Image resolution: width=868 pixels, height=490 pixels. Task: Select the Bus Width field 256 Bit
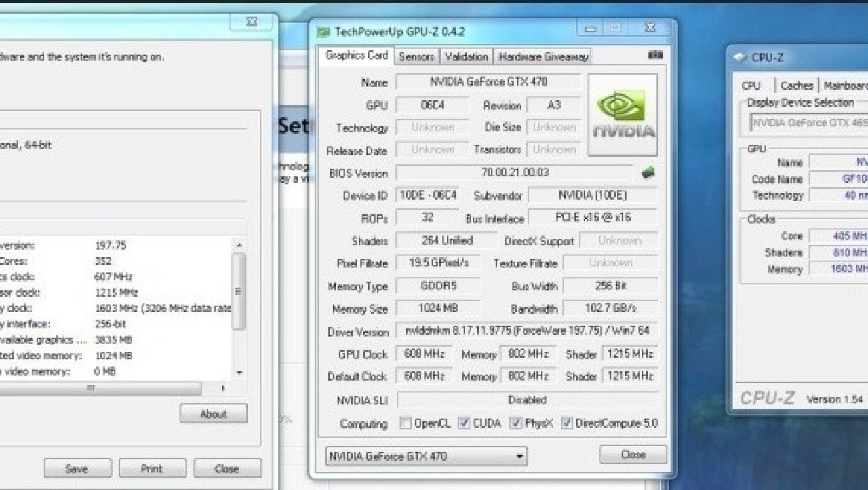610,286
